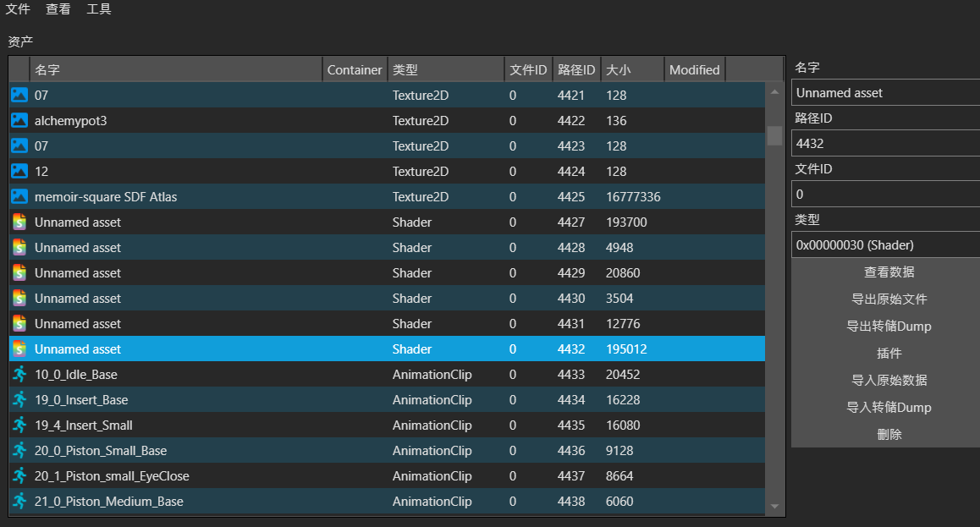Click the Texture2D icon next to asset 12

tap(19, 172)
